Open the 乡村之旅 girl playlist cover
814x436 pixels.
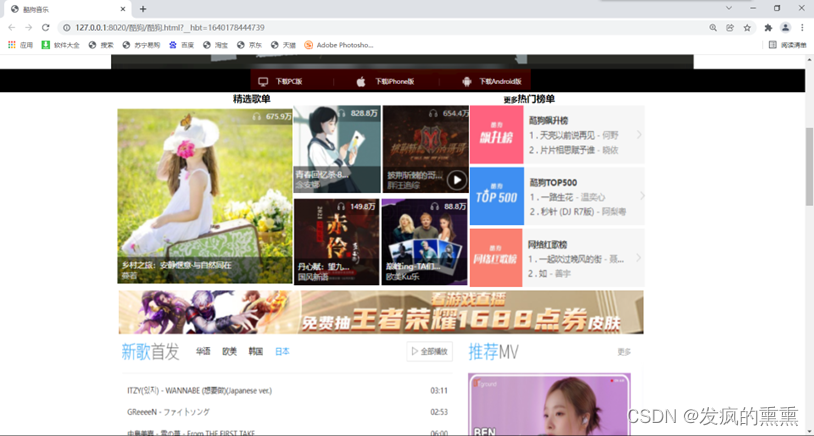(x=205, y=196)
